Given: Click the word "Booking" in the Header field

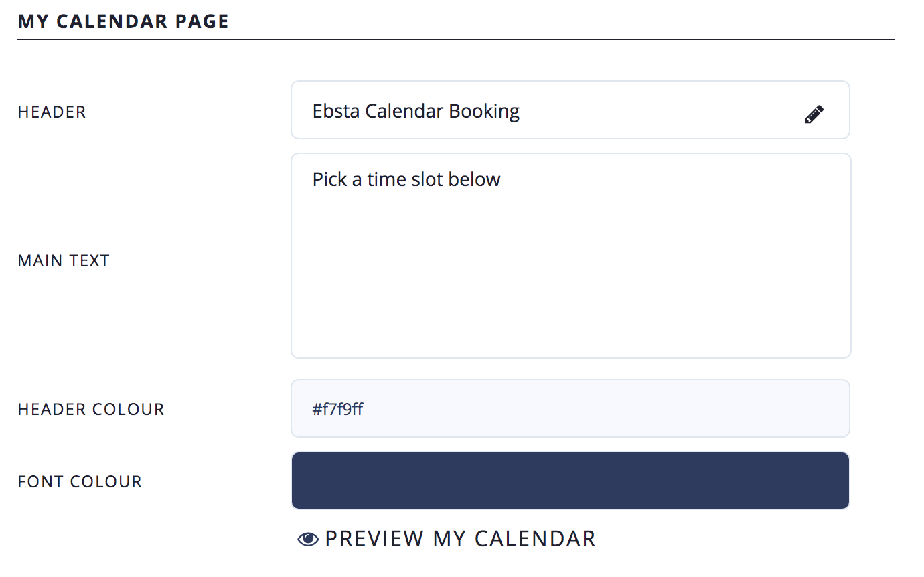Looking at the screenshot, I should point(484,111).
